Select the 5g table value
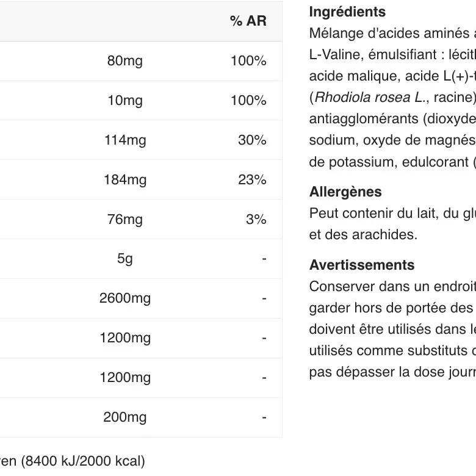476x476 pixels. point(124,259)
